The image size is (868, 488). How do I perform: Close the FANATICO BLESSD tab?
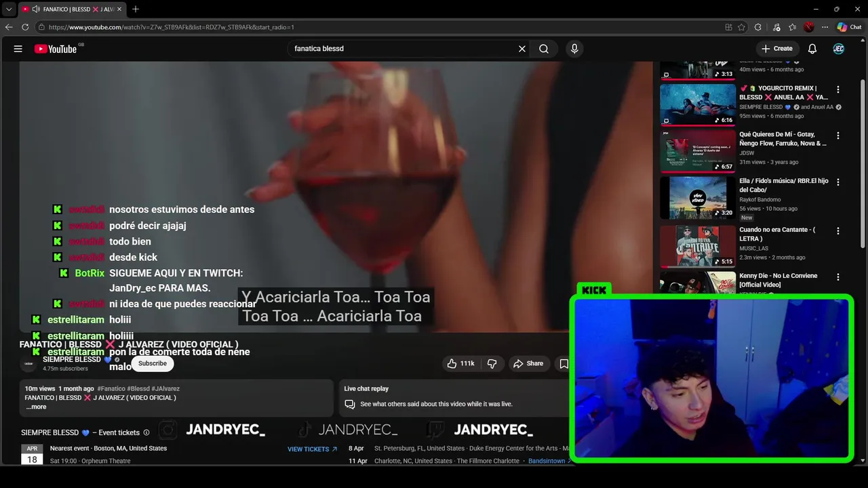coord(119,9)
